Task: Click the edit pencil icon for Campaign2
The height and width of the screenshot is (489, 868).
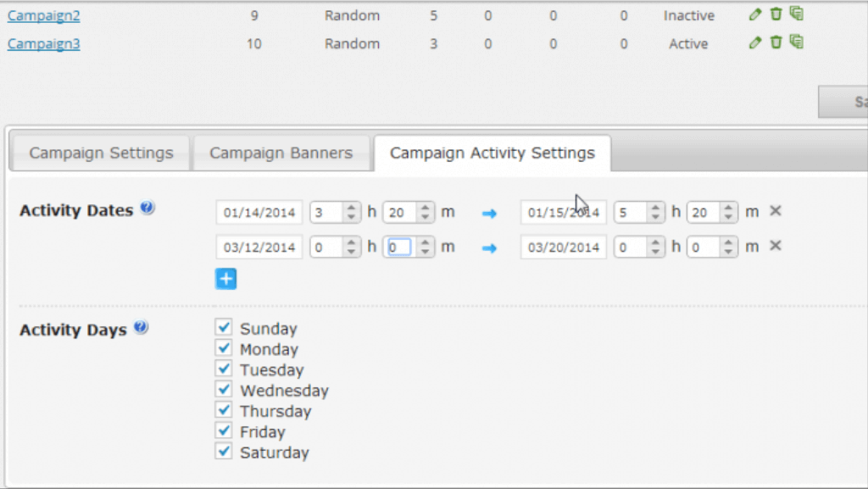Action: [755, 14]
